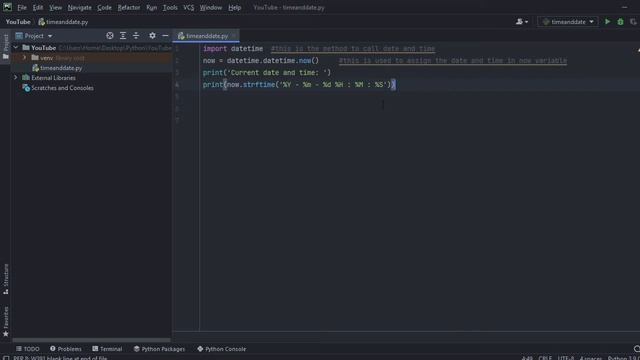Open the timeanddate run configuration dropdown
Screen dimensions: 640x360
pos(568,22)
